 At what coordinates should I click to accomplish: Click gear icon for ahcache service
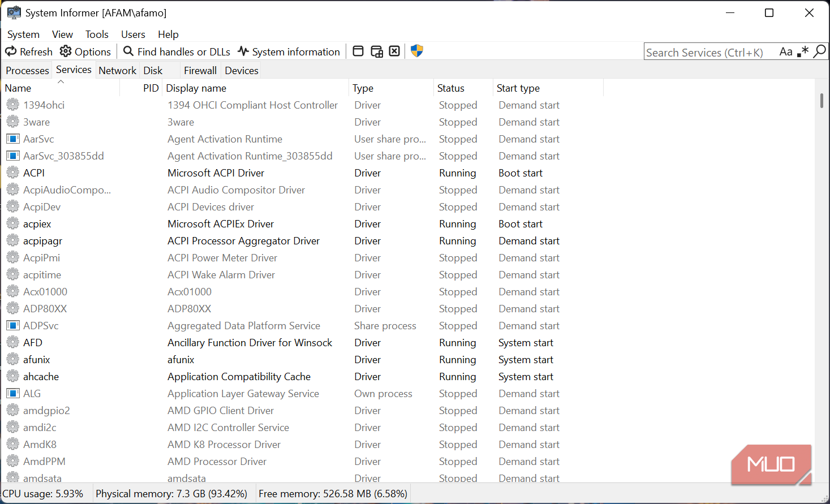pos(12,376)
